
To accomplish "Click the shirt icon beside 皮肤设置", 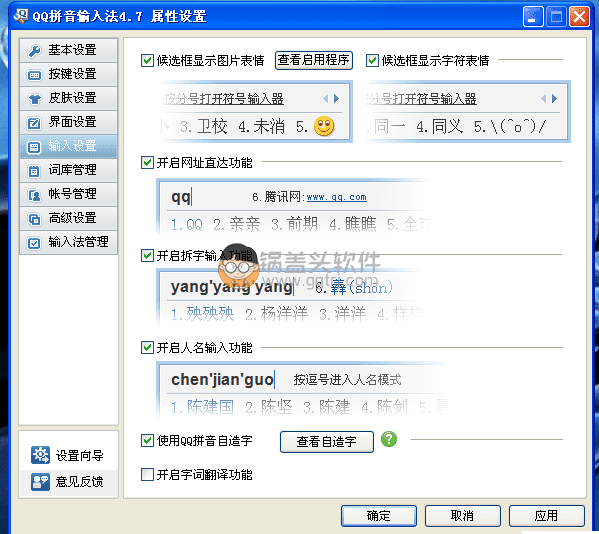I will (x=34, y=99).
